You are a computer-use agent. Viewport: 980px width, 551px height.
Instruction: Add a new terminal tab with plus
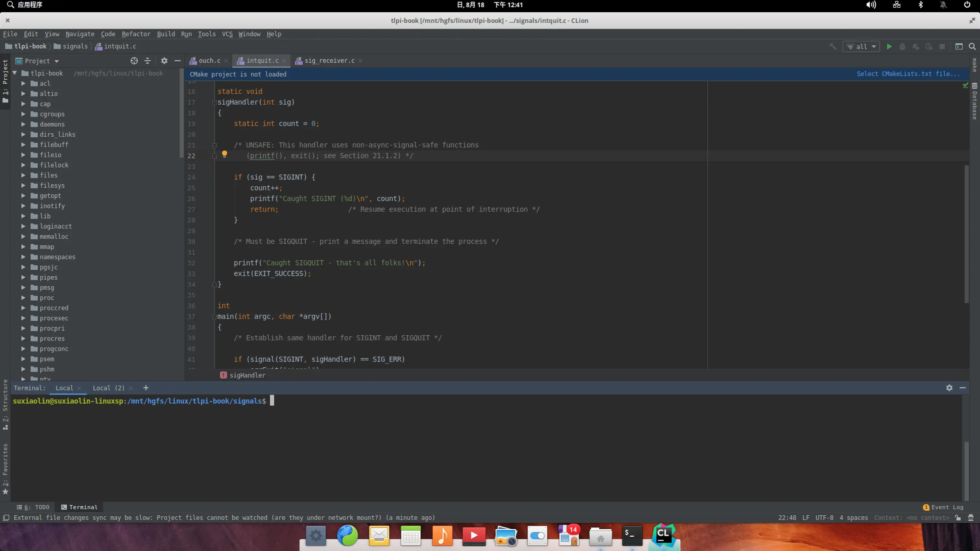pyautogui.click(x=146, y=388)
